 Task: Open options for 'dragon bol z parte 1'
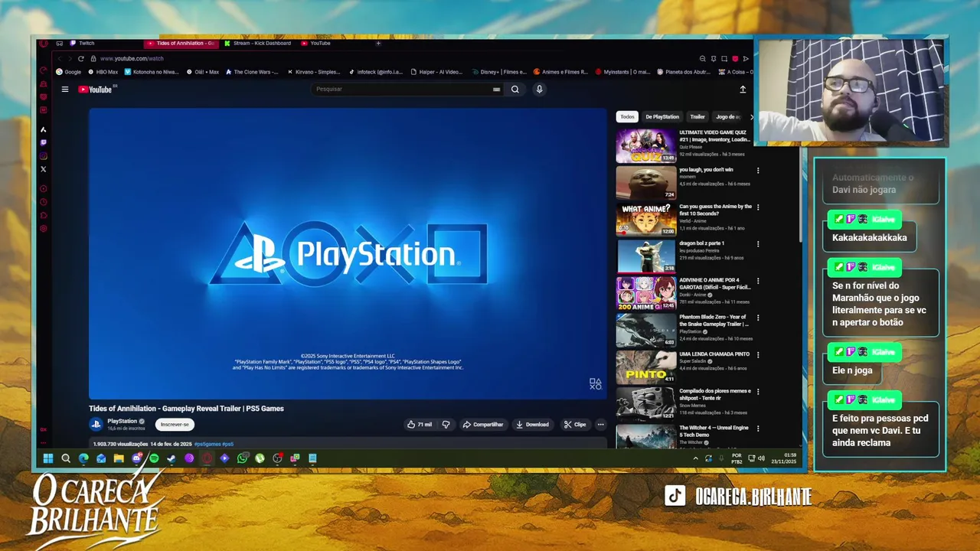758,244
